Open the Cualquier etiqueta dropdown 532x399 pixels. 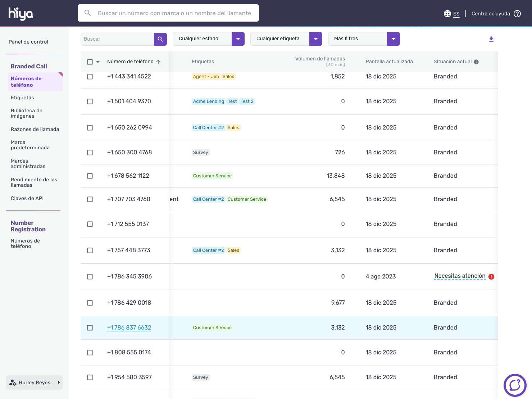[x=315, y=39]
